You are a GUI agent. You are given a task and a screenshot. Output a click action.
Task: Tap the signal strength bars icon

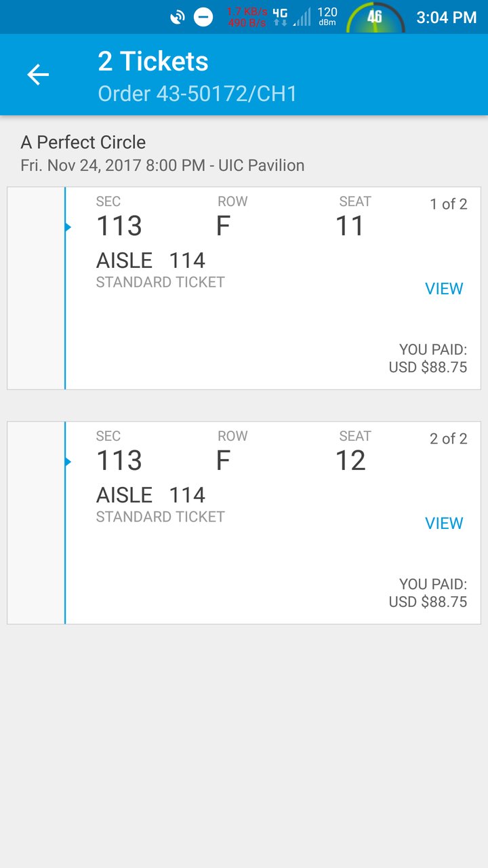click(x=302, y=17)
